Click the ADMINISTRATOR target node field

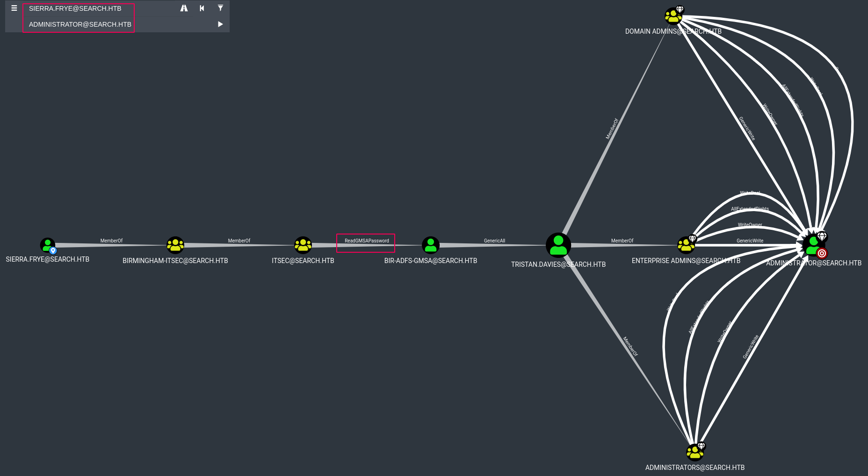(x=80, y=24)
